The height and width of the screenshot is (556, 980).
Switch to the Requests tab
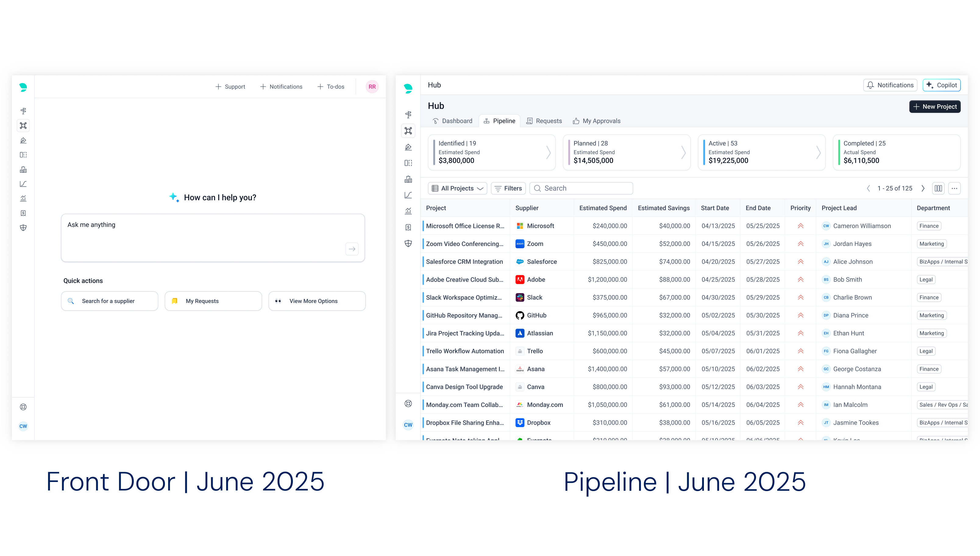tap(544, 121)
